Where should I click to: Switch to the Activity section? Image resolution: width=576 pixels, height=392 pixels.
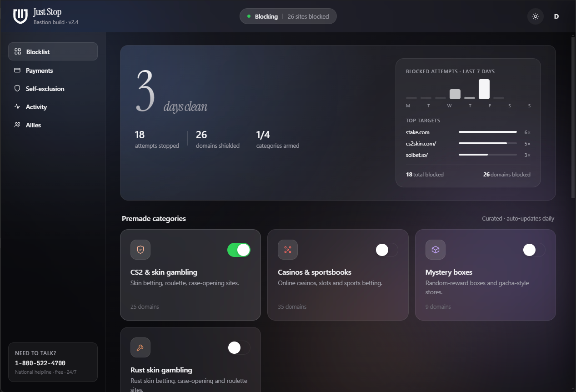click(x=53, y=107)
